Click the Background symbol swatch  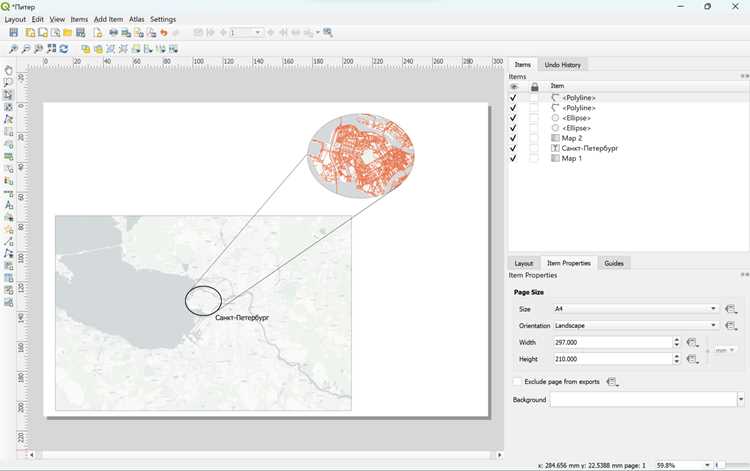[643, 399]
